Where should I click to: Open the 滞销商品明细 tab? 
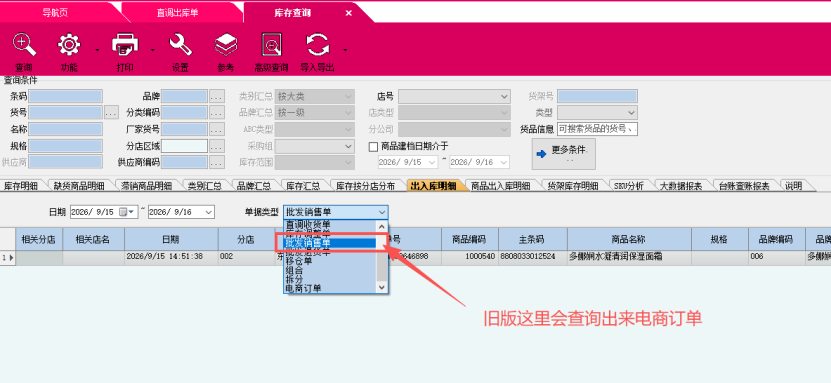(x=147, y=186)
